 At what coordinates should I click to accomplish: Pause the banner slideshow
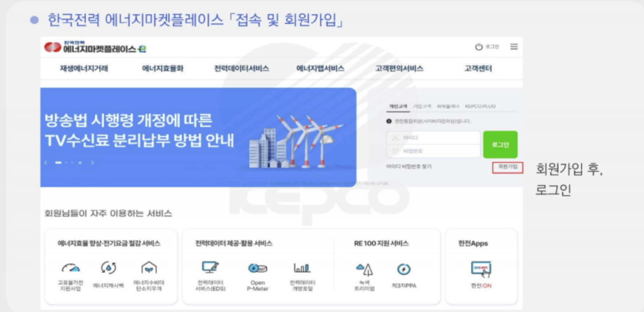[x=80, y=163]
